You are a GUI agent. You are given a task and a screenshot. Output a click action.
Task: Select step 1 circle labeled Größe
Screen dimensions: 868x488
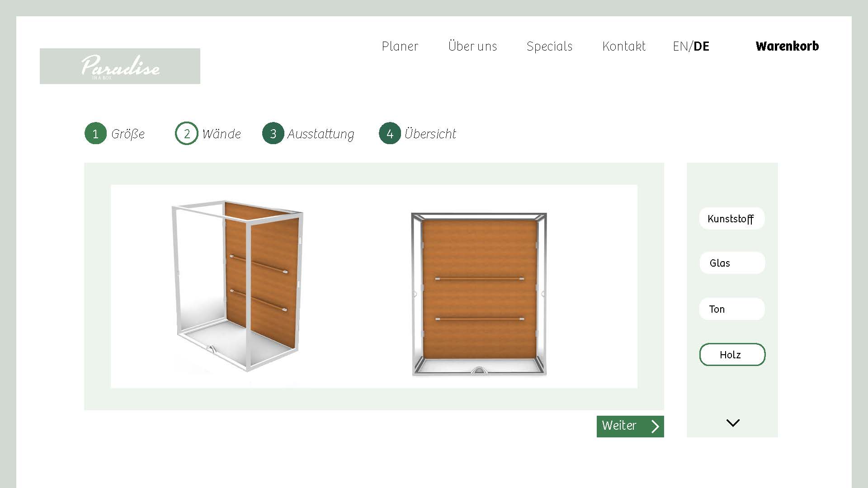click(x=95, y=133)
